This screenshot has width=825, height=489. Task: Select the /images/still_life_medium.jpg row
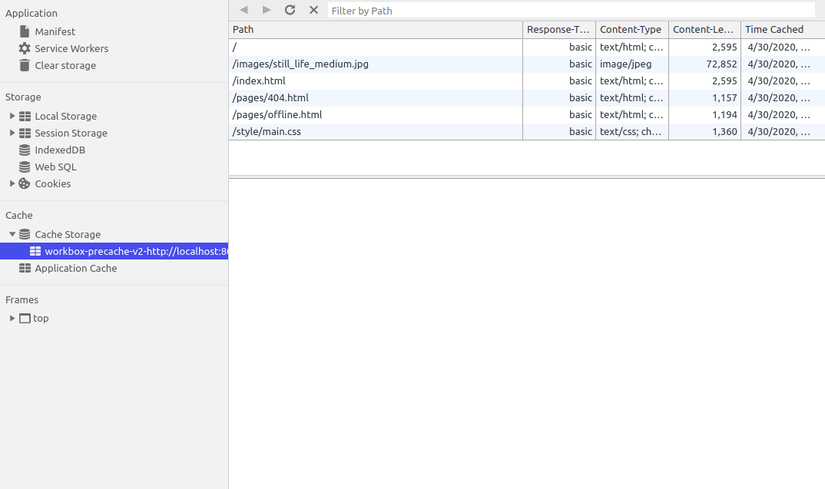coord(527,64)
